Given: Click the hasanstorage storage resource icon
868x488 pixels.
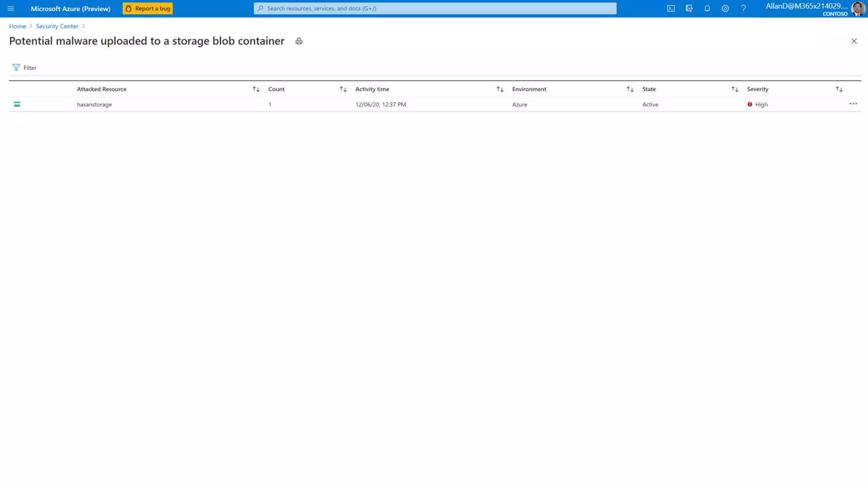Looking at the screenshot, I should [x=17, y=104].
